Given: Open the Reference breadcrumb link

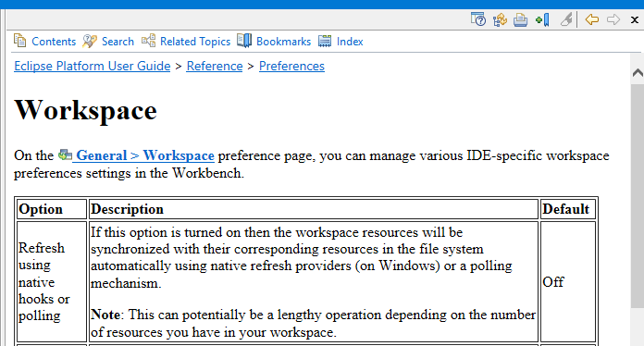Looking at the screenshot, I should click(x=215, y=66).
